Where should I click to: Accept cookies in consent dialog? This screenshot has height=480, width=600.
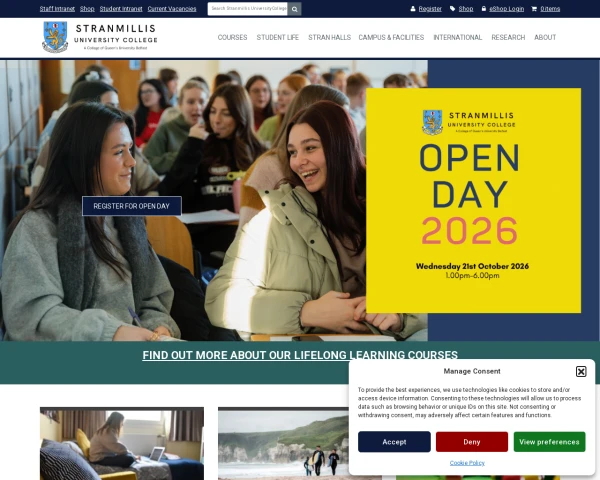(x=394, y=442)
